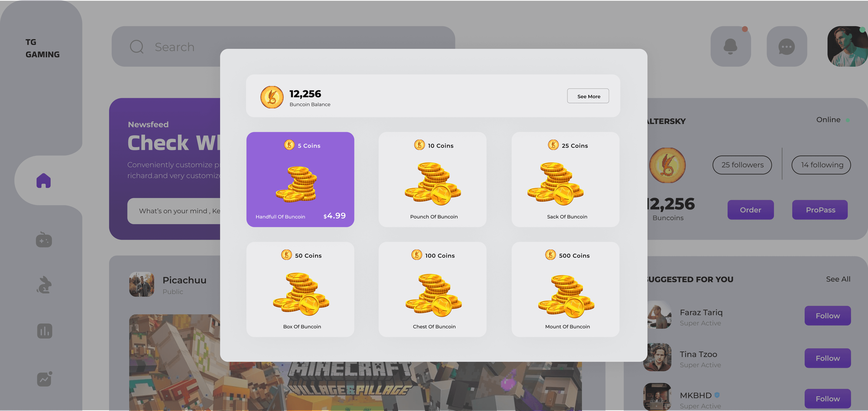Open the notification bell
This screenshot has height=411, width=868.
point(731,46)
